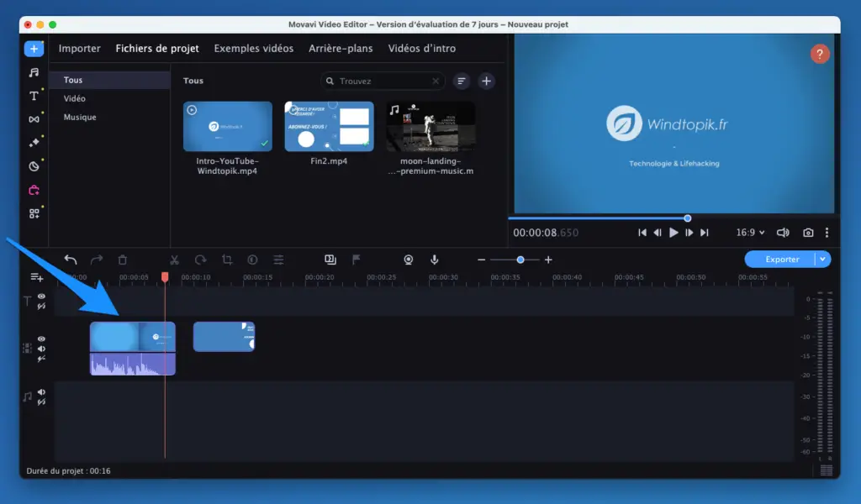Open the help question mark button
This screenshot has height=504, width=861.
820,54
